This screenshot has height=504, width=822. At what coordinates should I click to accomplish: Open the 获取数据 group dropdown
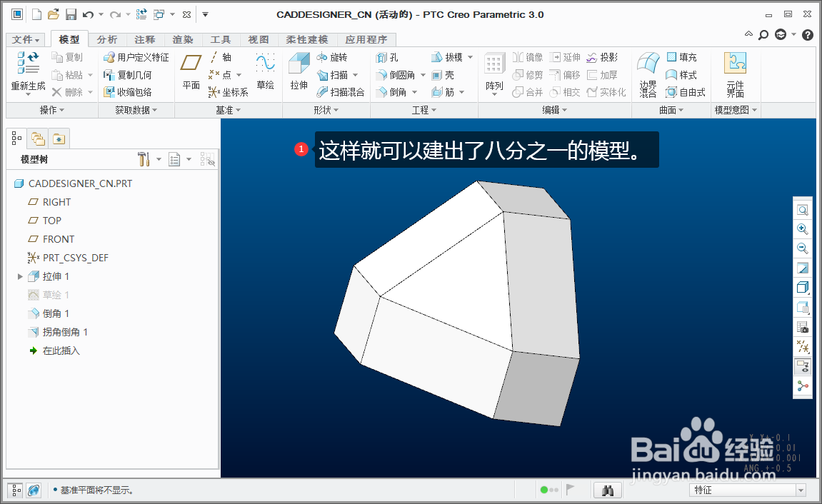136,110
